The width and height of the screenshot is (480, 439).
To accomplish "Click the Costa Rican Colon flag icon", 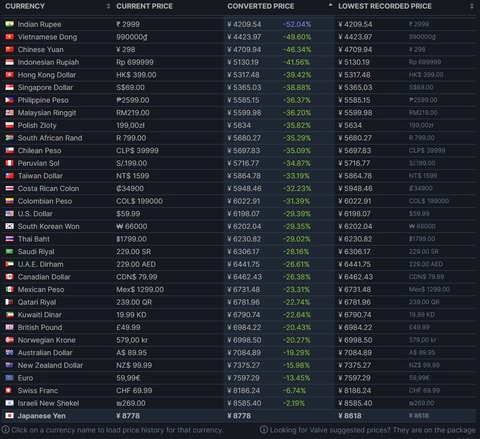I will (9, 188).
